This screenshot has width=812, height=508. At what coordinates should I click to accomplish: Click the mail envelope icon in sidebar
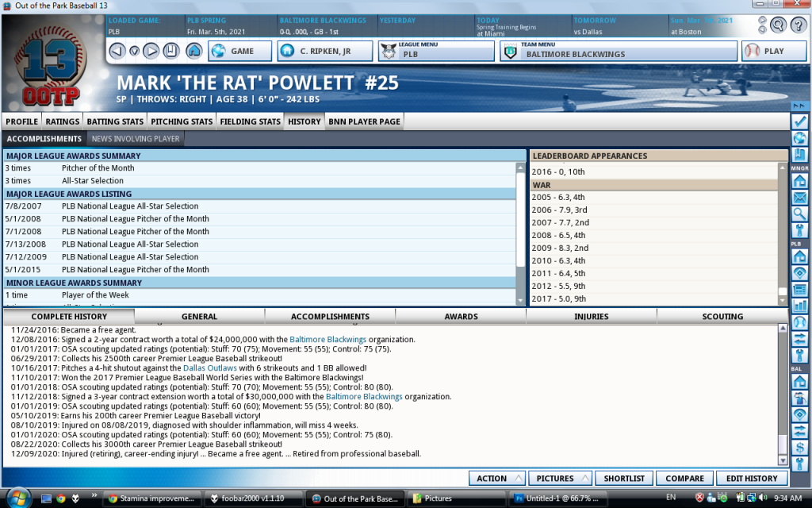[x=800, y=198]
